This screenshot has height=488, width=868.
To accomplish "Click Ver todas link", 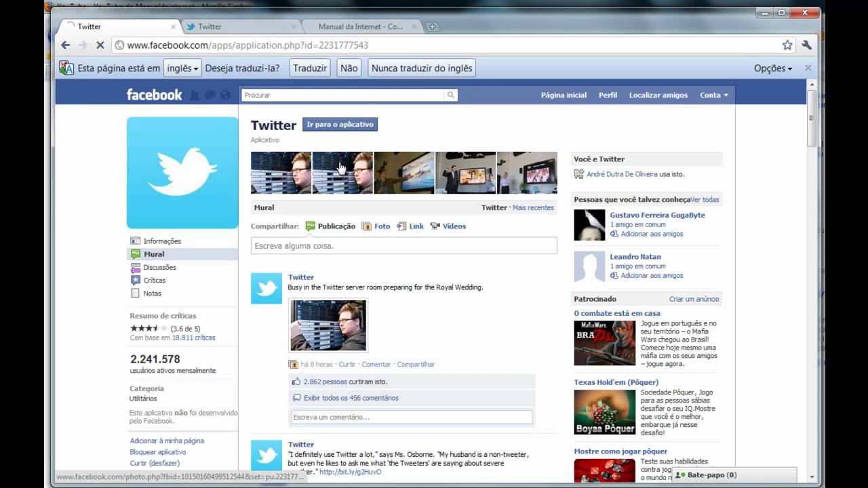I will (x=705, y=199).
